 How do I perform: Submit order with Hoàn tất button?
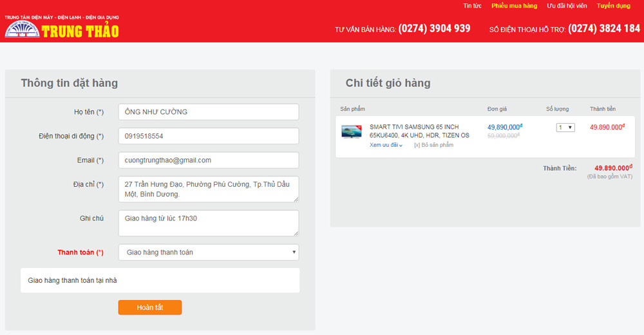click(150, 307)
